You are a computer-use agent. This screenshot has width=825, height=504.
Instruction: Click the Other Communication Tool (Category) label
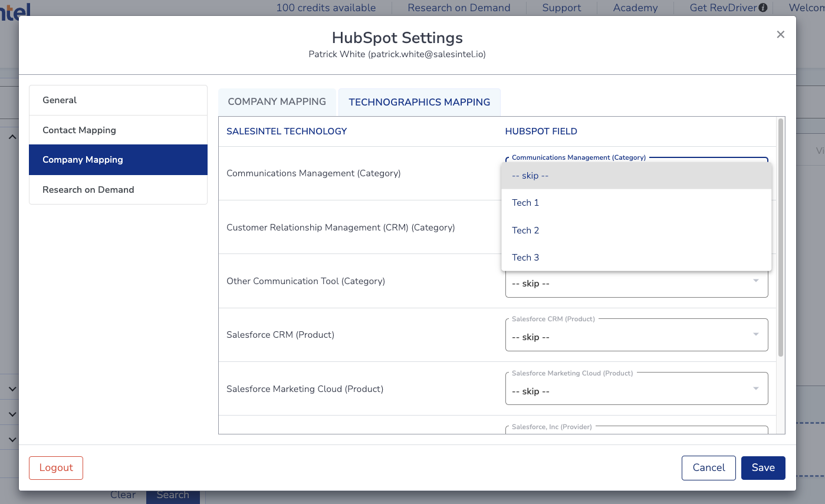pyautogui.click(x=305, y=281)
